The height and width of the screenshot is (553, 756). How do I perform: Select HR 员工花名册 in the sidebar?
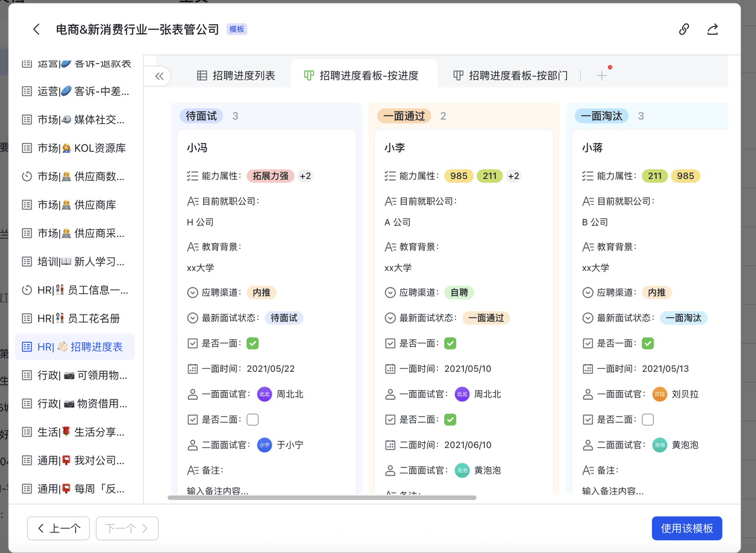(79, 319)
